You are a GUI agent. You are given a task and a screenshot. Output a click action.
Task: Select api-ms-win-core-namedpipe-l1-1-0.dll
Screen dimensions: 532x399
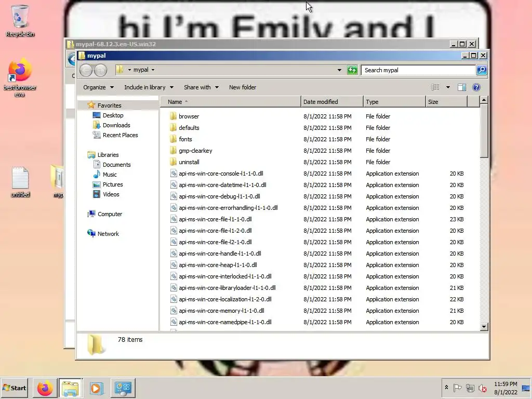pyautogui.click(x=225, y=322)
